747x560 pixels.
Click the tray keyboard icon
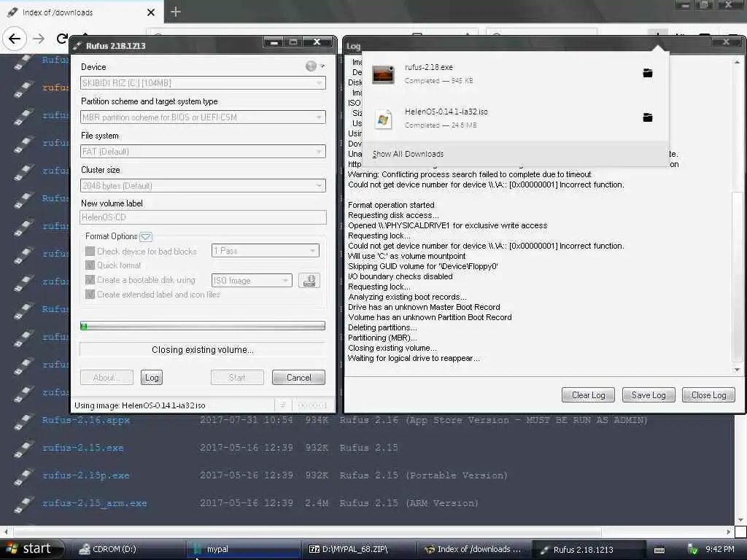pos(659,550)
